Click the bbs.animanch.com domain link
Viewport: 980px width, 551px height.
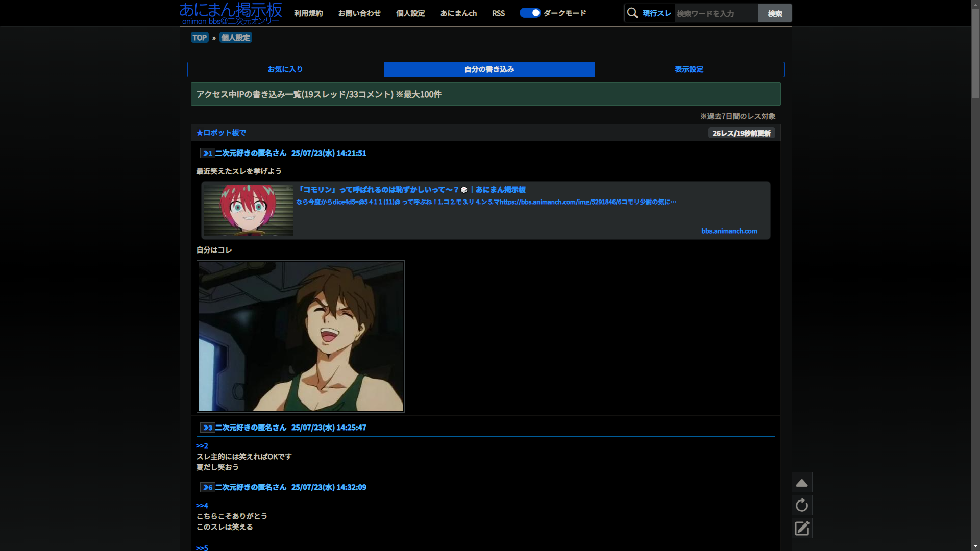click(x=729, y=231)
